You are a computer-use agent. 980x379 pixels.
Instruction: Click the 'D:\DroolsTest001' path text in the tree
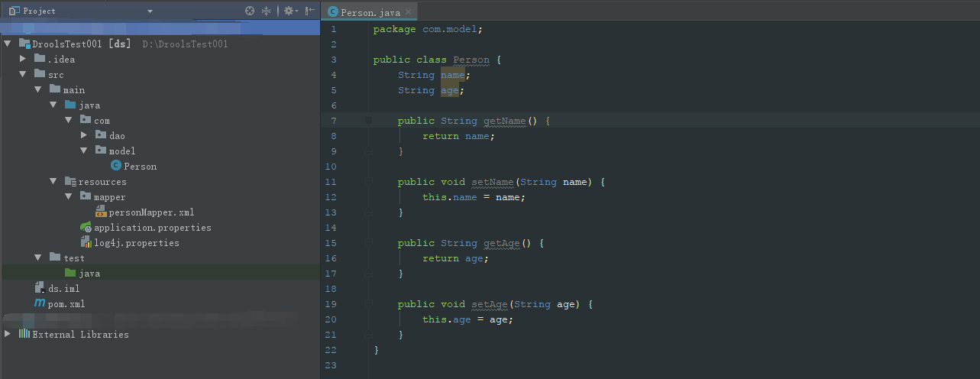[x=186, y=44]
